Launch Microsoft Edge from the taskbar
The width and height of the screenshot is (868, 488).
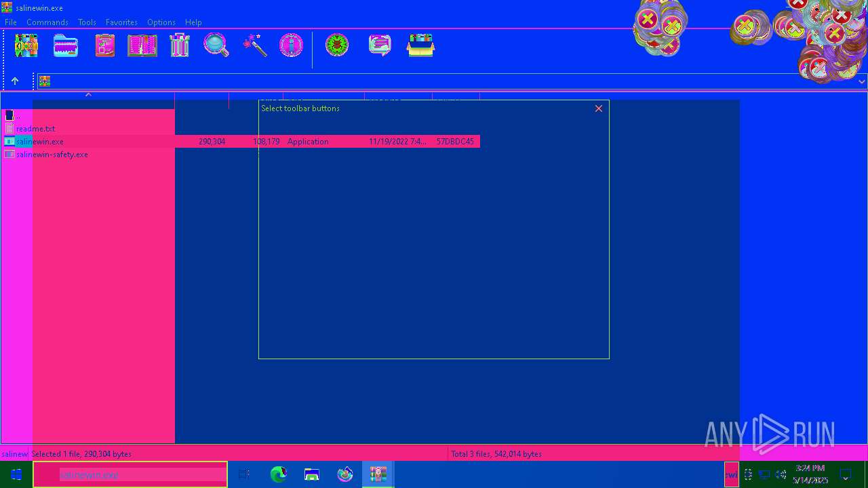[x=278, y=474]
